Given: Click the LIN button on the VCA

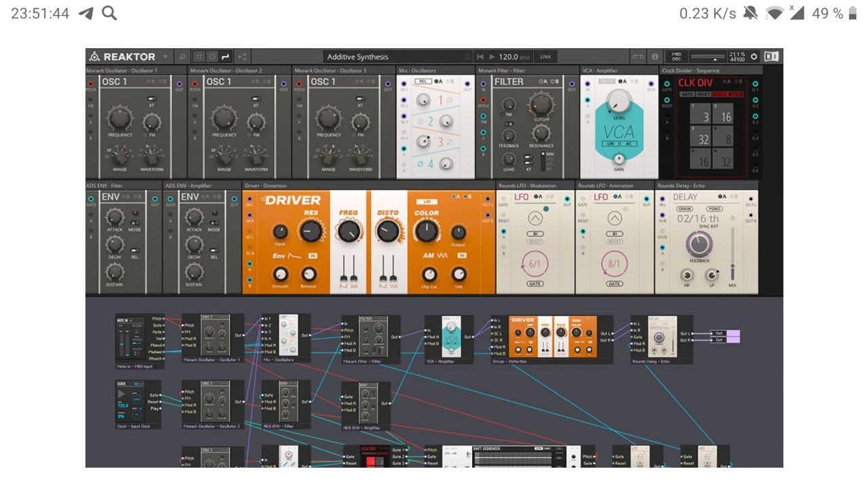Looking at the screenshot, I should point(611,144).
